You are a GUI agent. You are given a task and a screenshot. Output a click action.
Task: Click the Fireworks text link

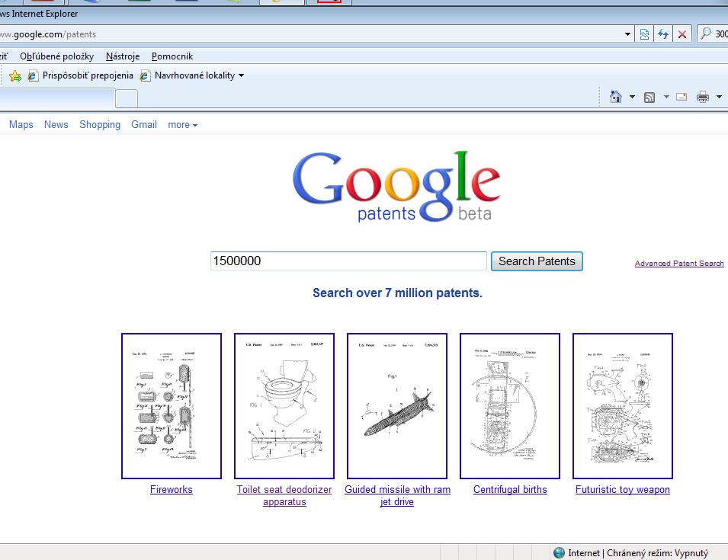point(172,489)
